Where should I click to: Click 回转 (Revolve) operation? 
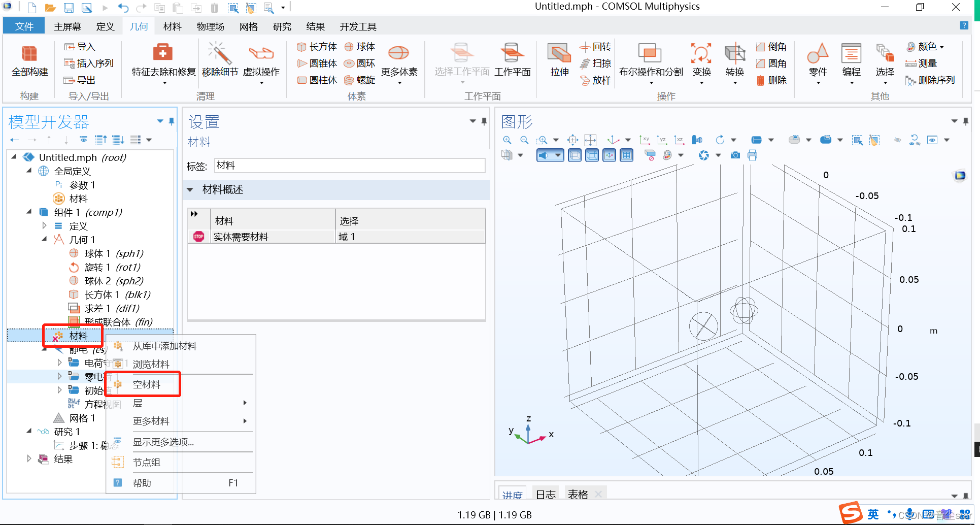coord(595,47)
